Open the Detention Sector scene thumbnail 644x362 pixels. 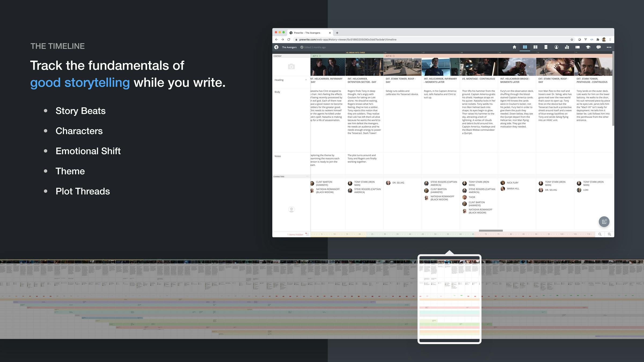click(x=364, y=67)
